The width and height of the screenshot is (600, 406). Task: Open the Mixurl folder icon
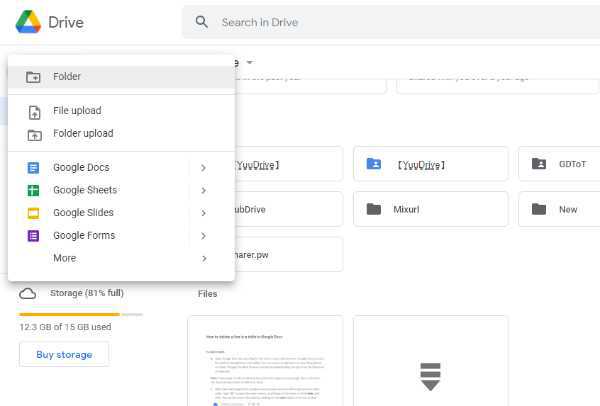coord(373,209)
